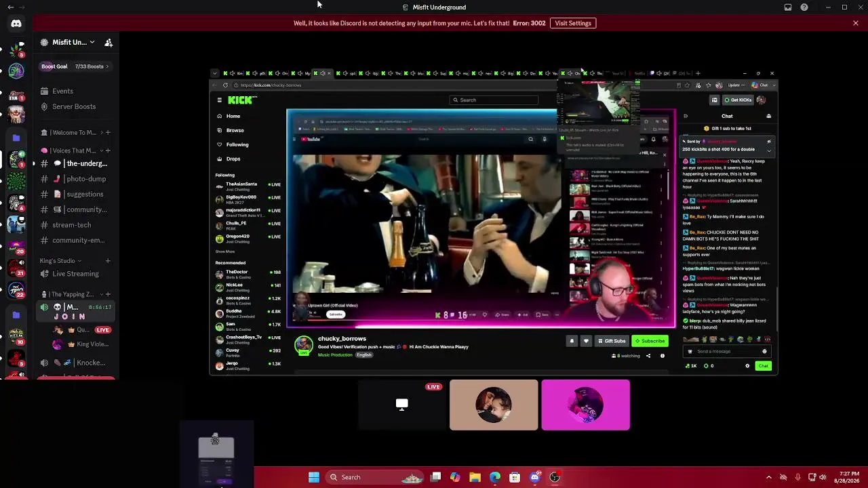Image resolution: width=868 pixels, height=488 pixels.
Task: Click the Visit Settings button
Action: 573,23
